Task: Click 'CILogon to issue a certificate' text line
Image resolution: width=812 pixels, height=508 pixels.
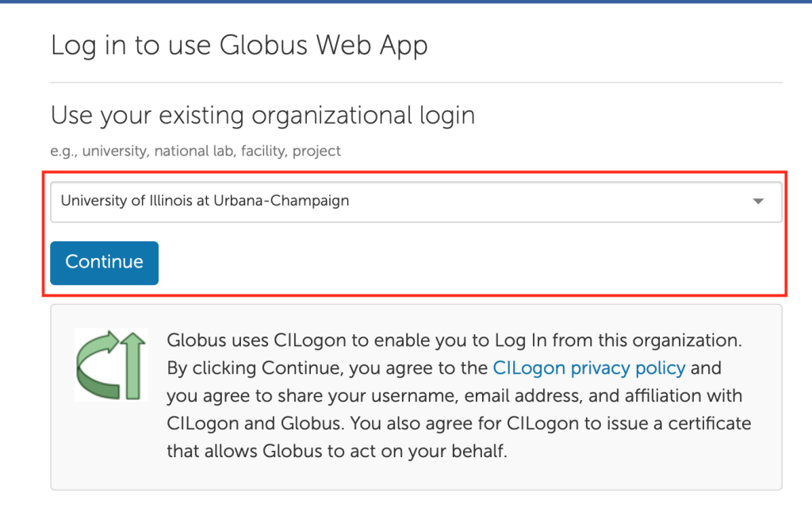Action: (x=459, y=424)
